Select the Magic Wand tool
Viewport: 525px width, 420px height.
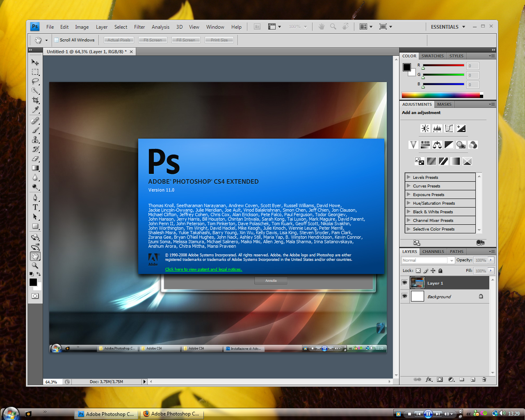(x=35, y=91)
